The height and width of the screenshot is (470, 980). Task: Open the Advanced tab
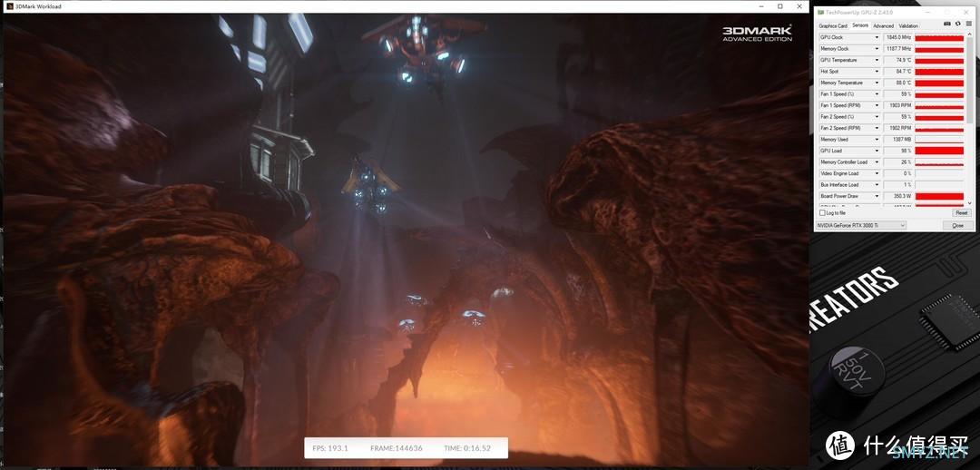click(x=883, y=25)
